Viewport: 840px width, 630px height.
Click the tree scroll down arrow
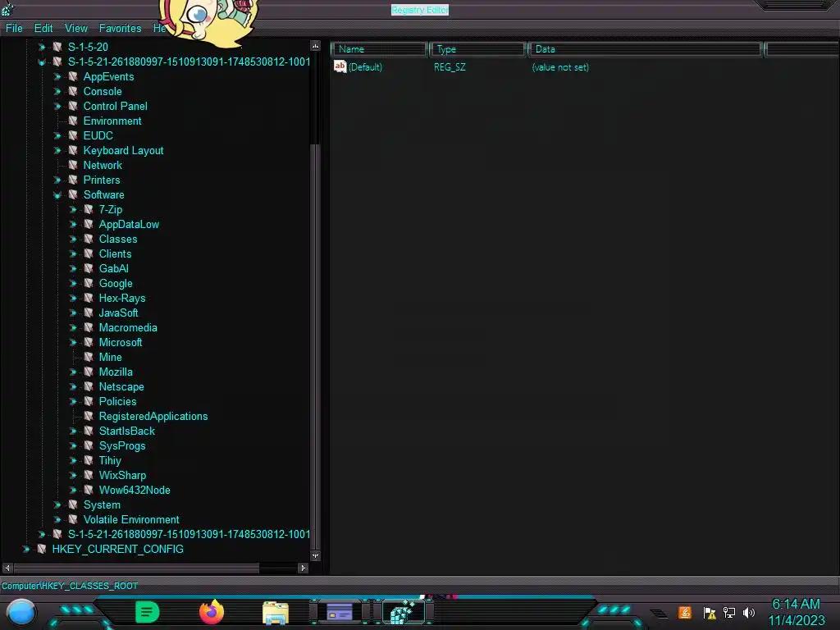click(316, 556)
